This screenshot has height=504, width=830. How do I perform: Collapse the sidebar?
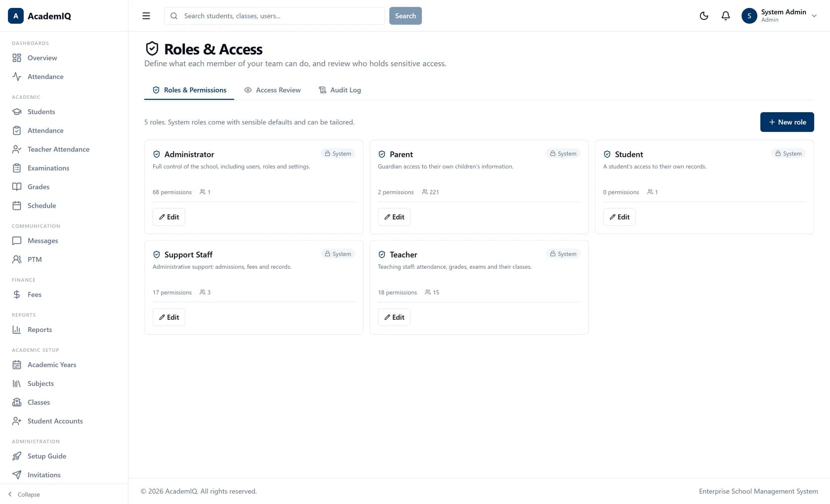click(24, 494)
